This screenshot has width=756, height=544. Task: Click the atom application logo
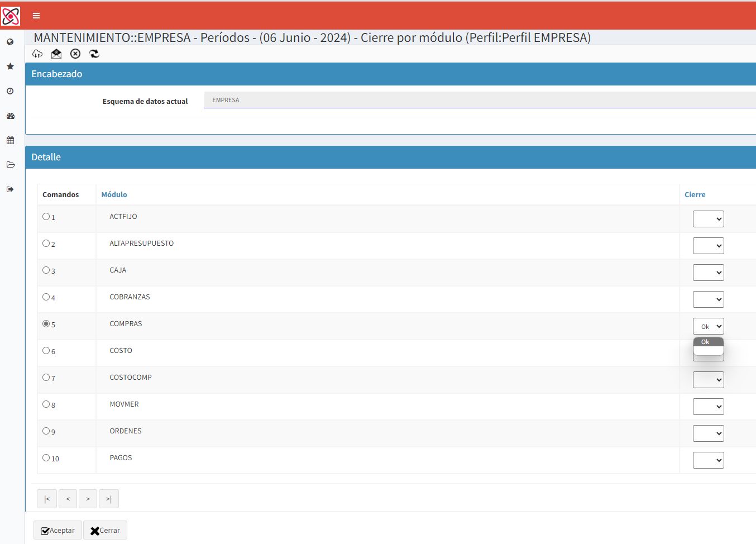point(11,16)
